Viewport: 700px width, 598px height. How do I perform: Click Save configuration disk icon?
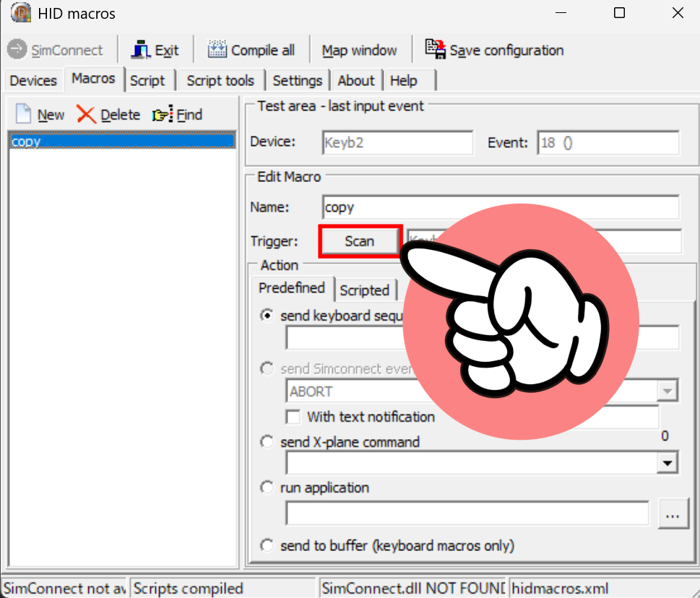click(x=436, y=49)
